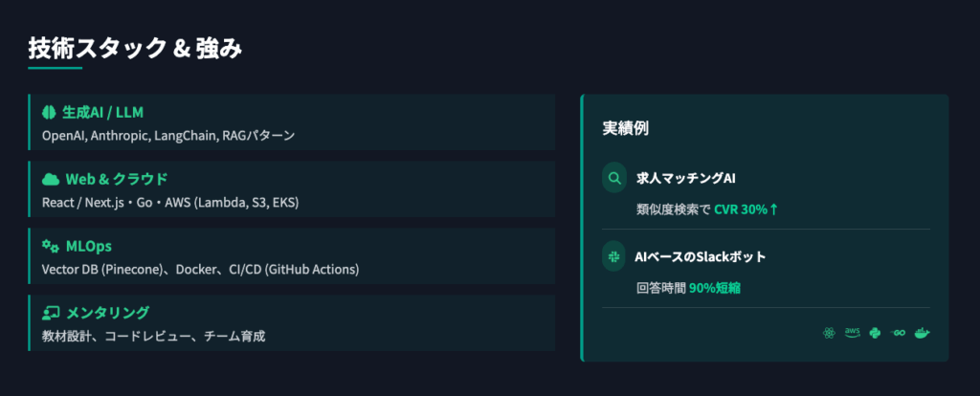The image size is (980, 396).
Task: Click the brain icon next to 生成AI / LLM
Action: click(50, 113)
